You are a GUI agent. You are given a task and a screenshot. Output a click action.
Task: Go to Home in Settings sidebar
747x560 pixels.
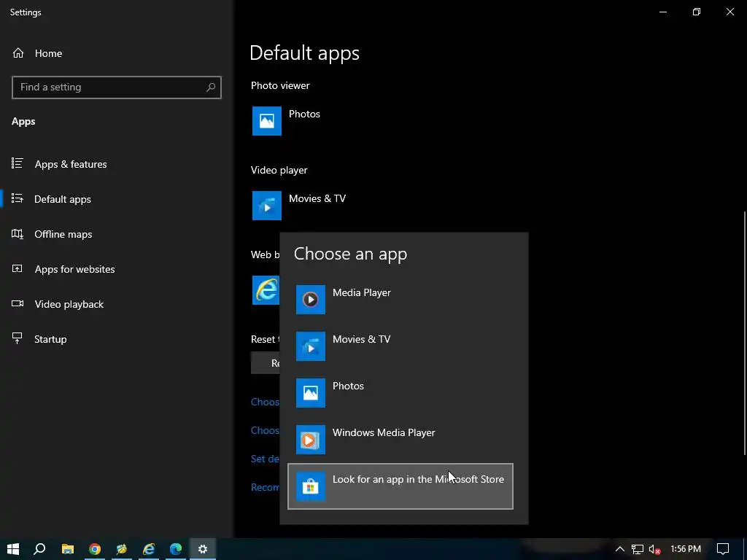click(x=48, y=53)
